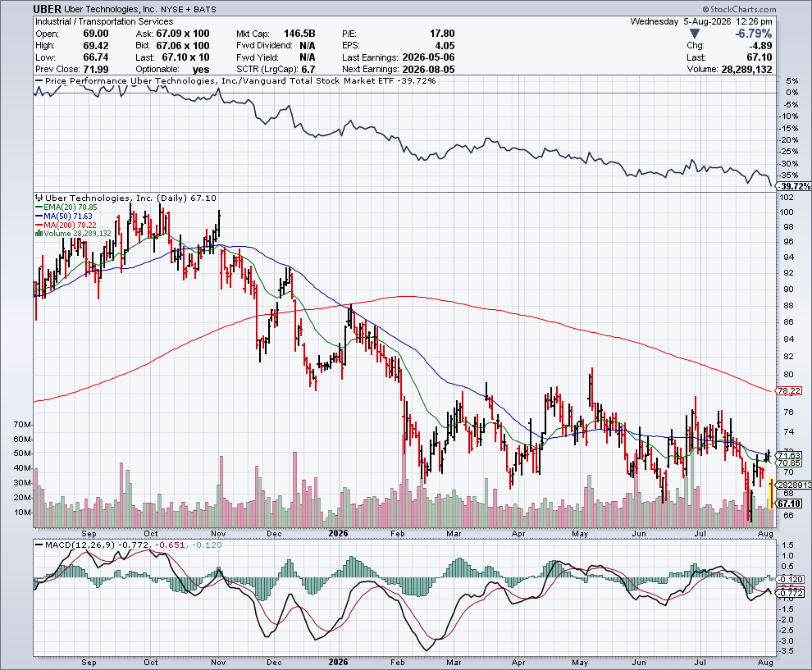The image size is (812, 670).
Task: Click the May label on price chart axis
Action: (580, 533)
